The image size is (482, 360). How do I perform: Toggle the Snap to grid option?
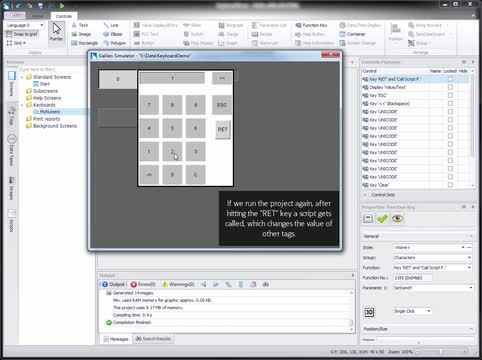(x=22, y=34)
